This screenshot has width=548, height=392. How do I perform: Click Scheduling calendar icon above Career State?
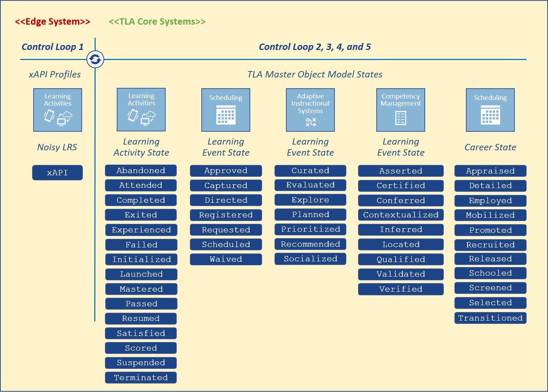pyautogui.click(x=490, y=110)
